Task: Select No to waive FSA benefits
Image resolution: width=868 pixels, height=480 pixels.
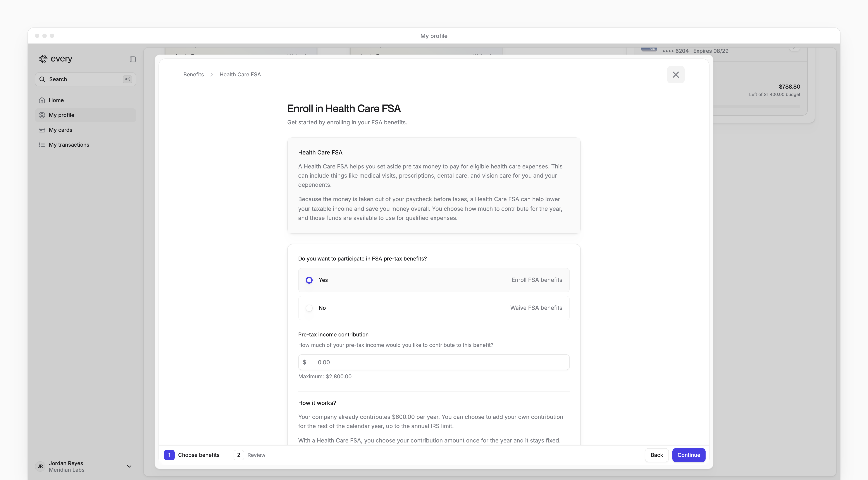Action: 434,308
